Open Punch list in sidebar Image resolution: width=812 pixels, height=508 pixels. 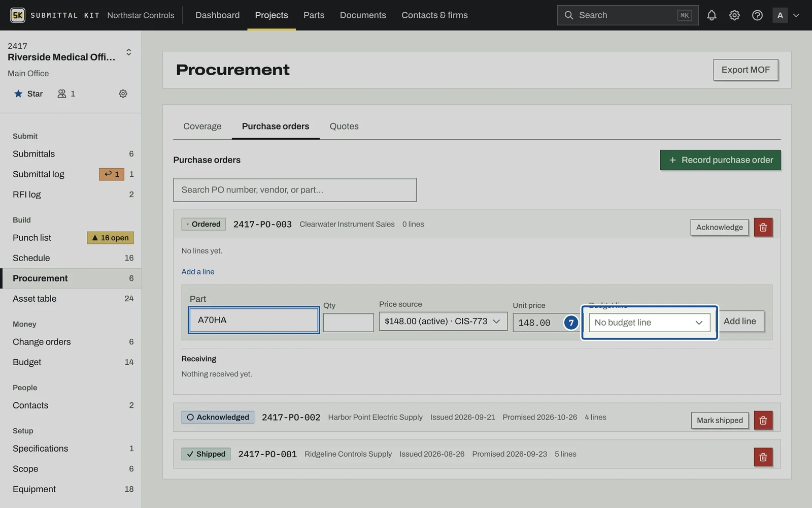[x=71, y=238]
